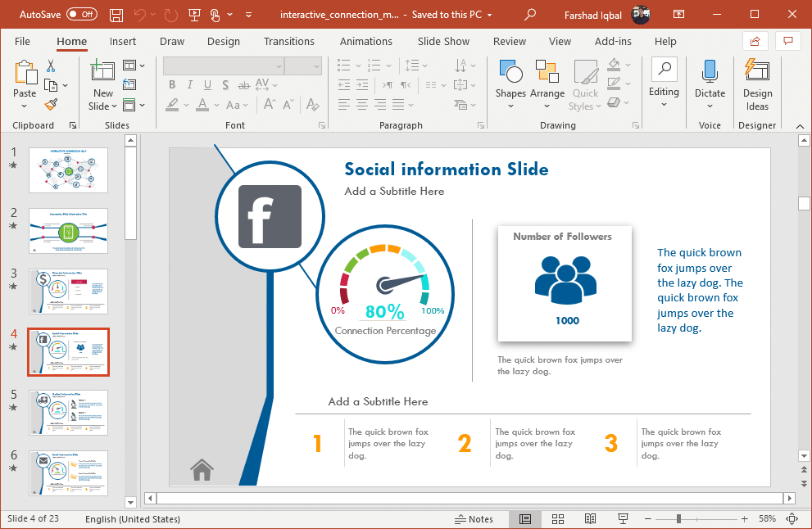Start Dictate voice input
The image size is (812, 529).
[x=710, y=84]
